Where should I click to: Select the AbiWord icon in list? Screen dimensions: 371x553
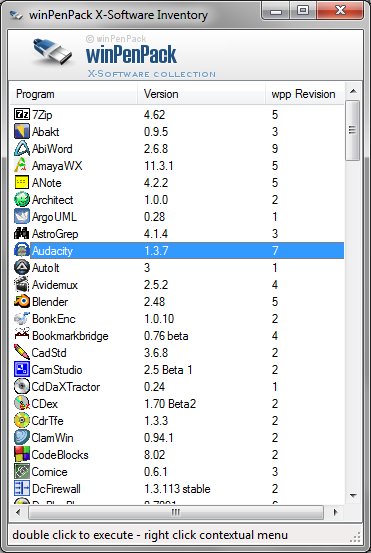[22, 148]
